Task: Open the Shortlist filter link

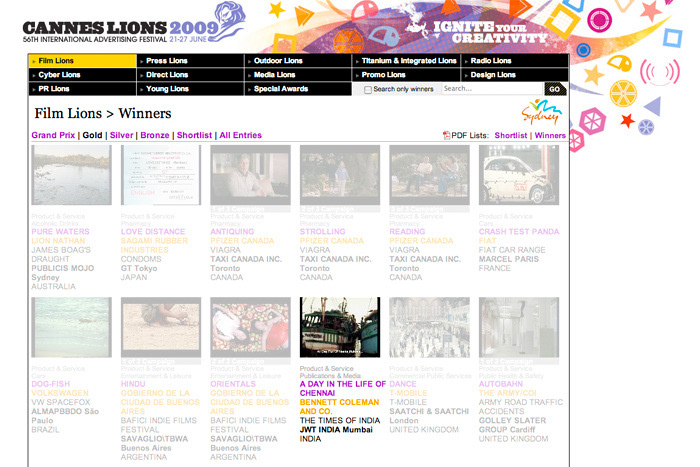Action: pos(194,135)
